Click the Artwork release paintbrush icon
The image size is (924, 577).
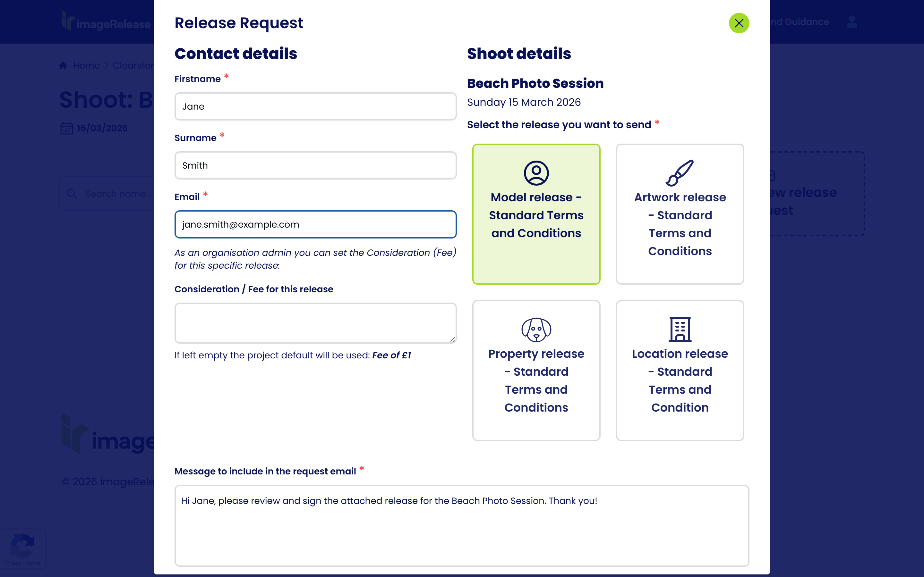tap(680, 174)
